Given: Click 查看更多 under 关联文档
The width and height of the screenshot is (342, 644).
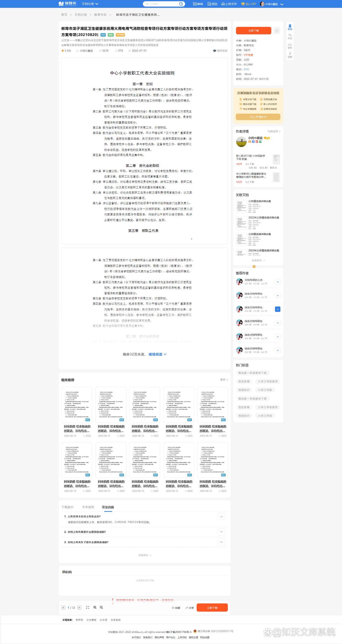Looking at the screenshot, I should click(258, 260).
